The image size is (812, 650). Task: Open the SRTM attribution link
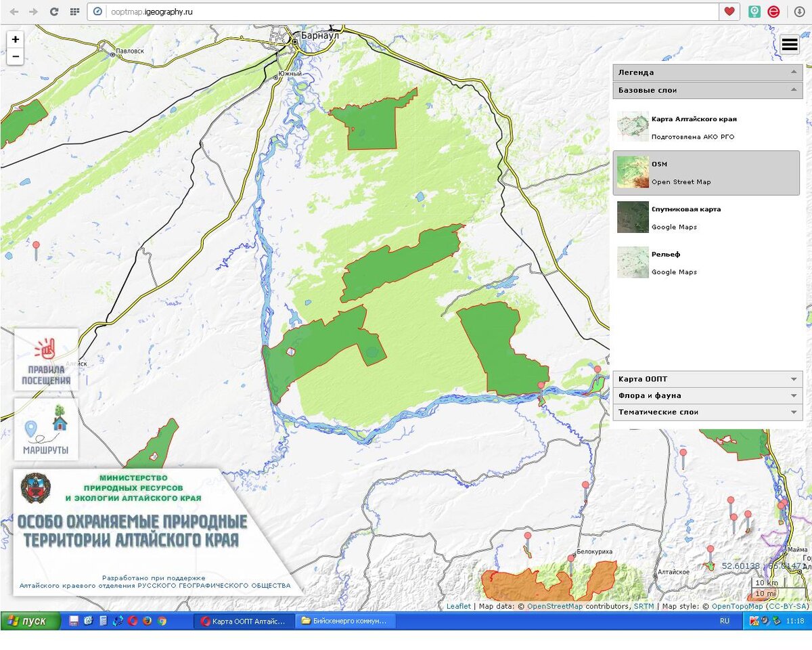[x=644, y=607]
